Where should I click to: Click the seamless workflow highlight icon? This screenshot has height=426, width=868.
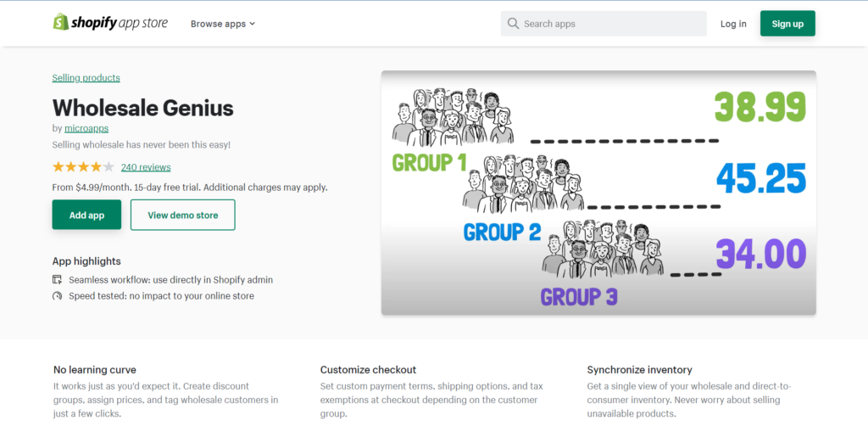point(57,279)
